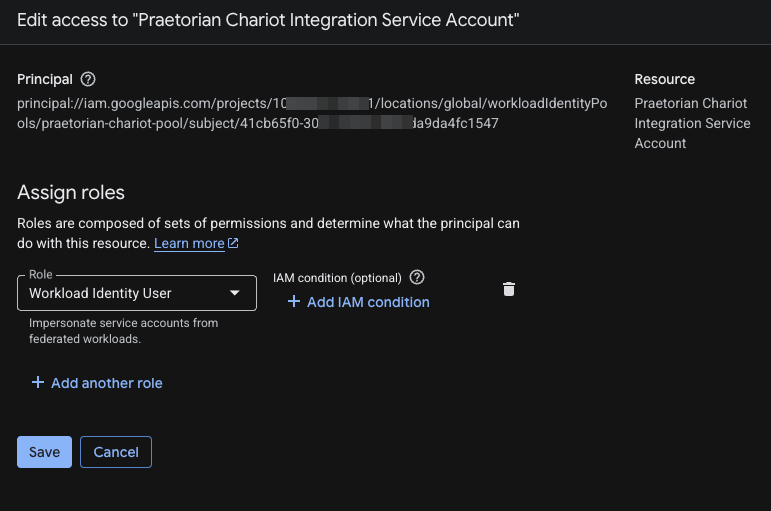The image size is (771, 511).
Task: Open the Learn more link
Action: (x=189, y=243)
